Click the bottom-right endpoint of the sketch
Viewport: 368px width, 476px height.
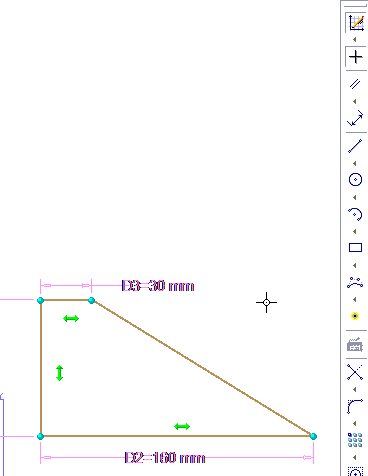[313, 436]
